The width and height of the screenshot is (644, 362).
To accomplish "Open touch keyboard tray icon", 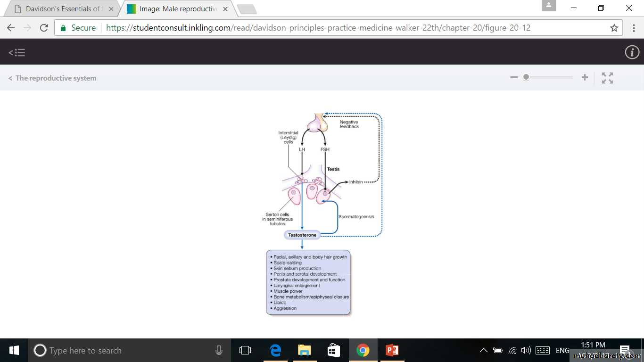I will tap(543, 350).
